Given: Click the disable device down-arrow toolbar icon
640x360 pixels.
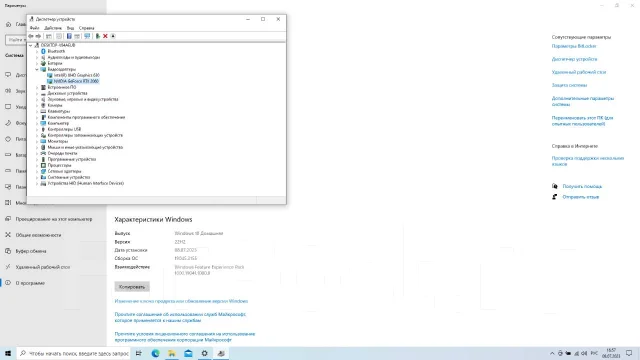Looking at the screenshot, I should tap(113, 36).
